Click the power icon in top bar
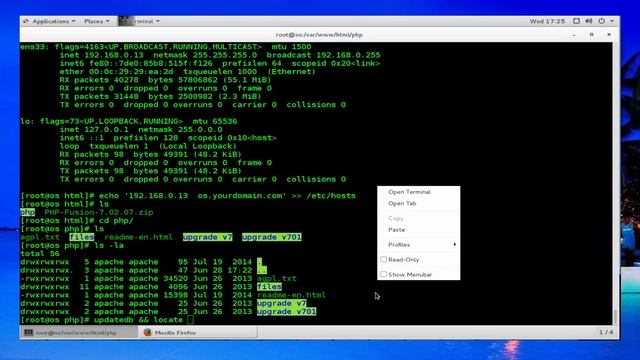640x360 pixels. point(601,21)
